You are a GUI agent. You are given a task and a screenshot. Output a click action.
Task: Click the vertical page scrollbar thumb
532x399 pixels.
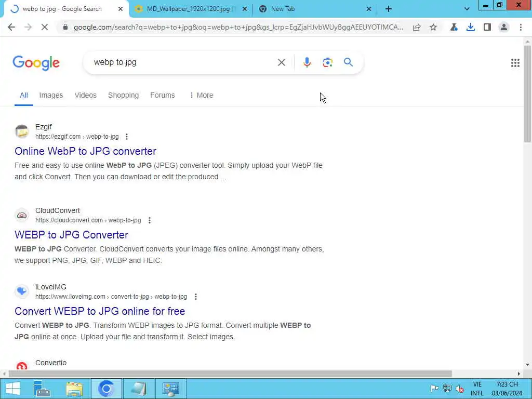[527, 94]
